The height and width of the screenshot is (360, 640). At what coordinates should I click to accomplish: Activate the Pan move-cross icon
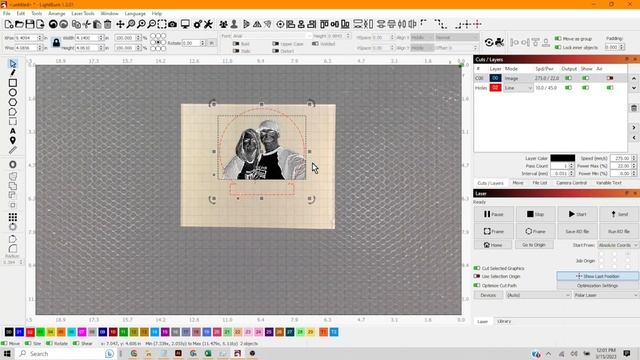[x=120, y=24]
